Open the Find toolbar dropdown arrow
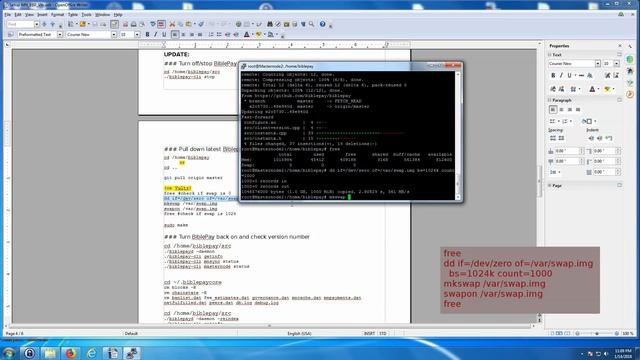 pos(37,24)
